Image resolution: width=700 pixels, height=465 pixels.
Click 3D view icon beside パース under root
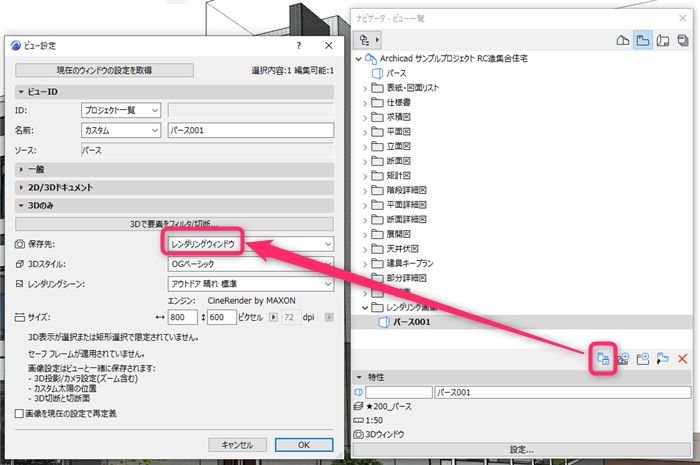coord(377,73)
